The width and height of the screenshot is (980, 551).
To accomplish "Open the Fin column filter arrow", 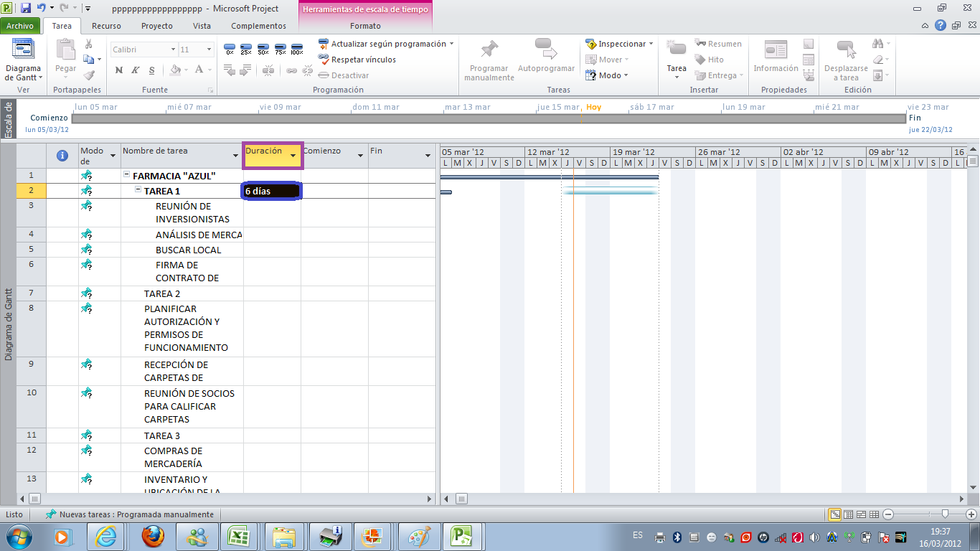I will tap(428, 156).
